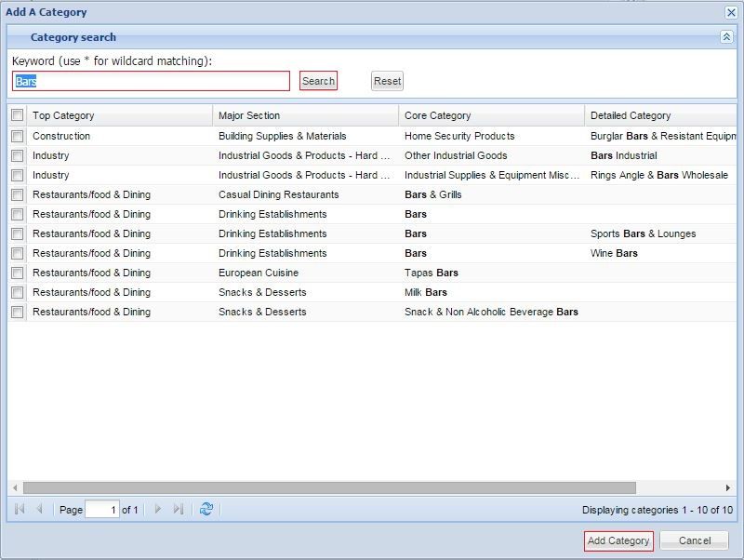Select the Tapas Bars row checkbox
This screenshot has width=744, height=560.
(18, 273)
